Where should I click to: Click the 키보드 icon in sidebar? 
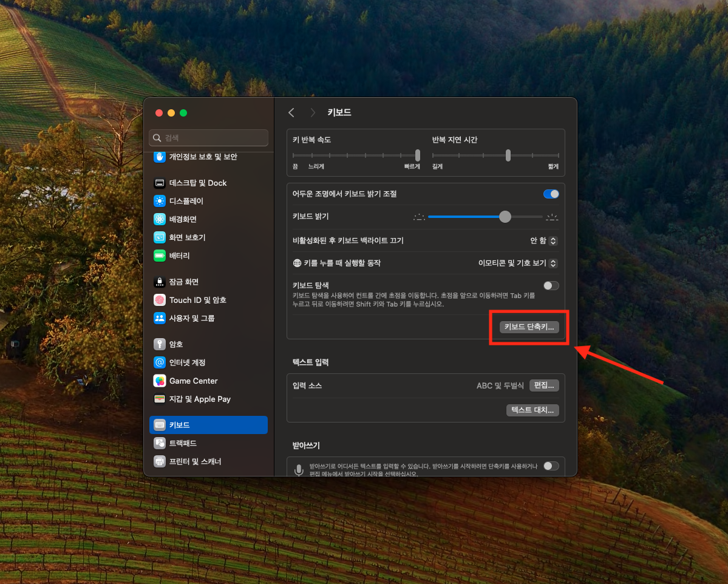[159, 425]
